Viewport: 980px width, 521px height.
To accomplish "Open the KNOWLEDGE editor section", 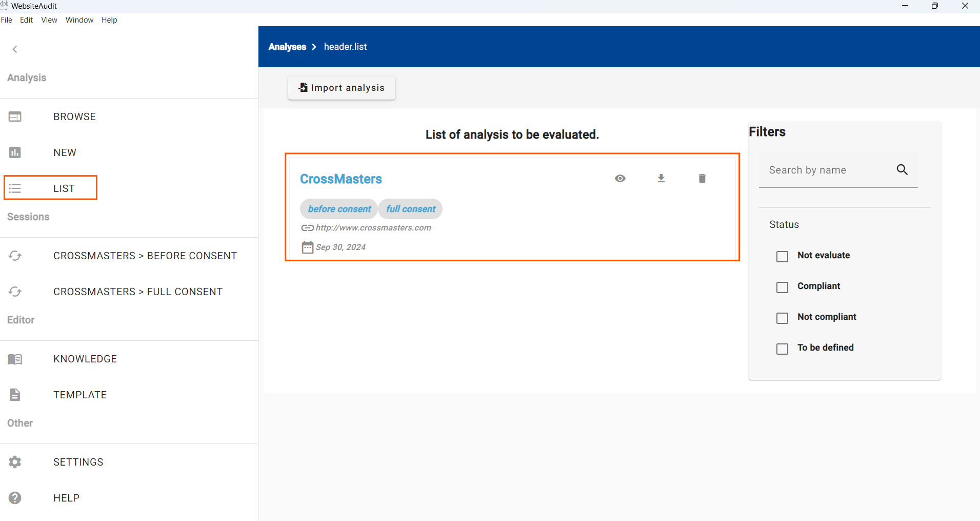I will click(x=85, y=359).
